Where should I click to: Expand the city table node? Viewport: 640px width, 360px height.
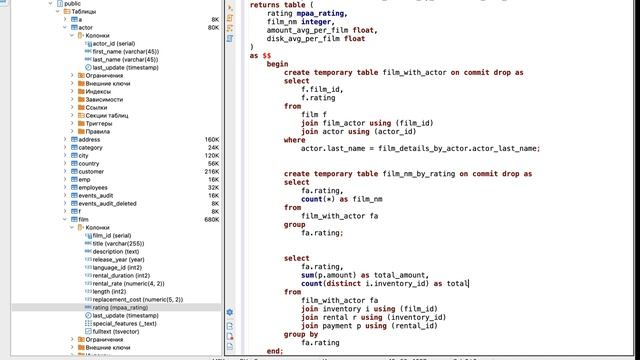tap(65, 156)
